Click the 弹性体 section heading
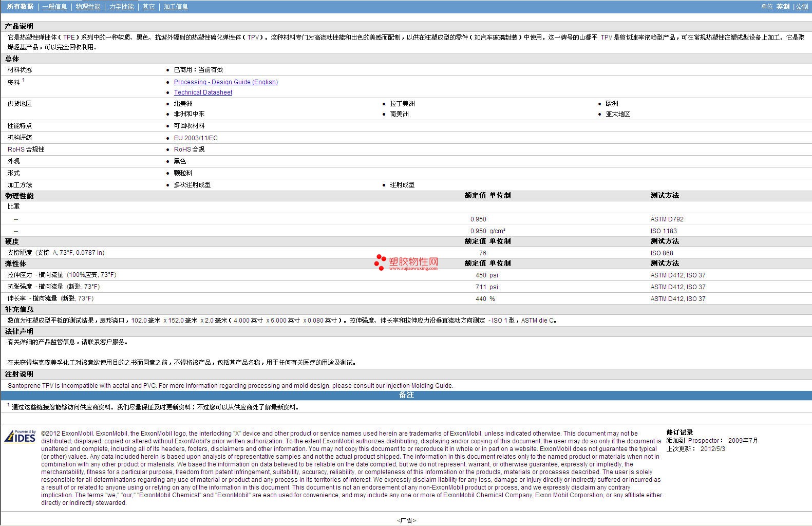Viewport: 812px width, 526px height. coord(15,264)
